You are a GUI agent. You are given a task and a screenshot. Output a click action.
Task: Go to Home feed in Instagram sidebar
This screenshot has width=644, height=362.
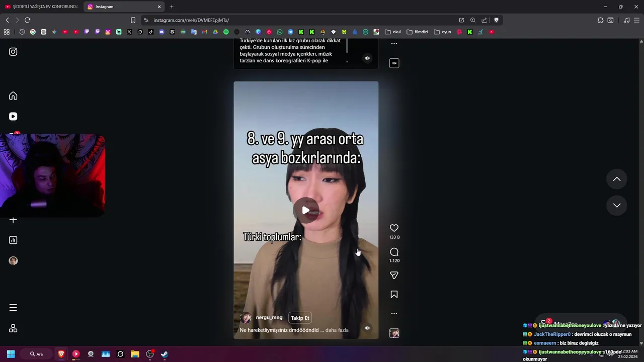13,96
